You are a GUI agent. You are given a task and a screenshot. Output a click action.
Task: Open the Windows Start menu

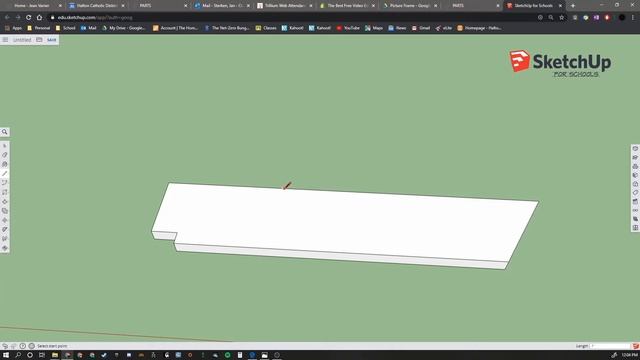tap(6, 355)
